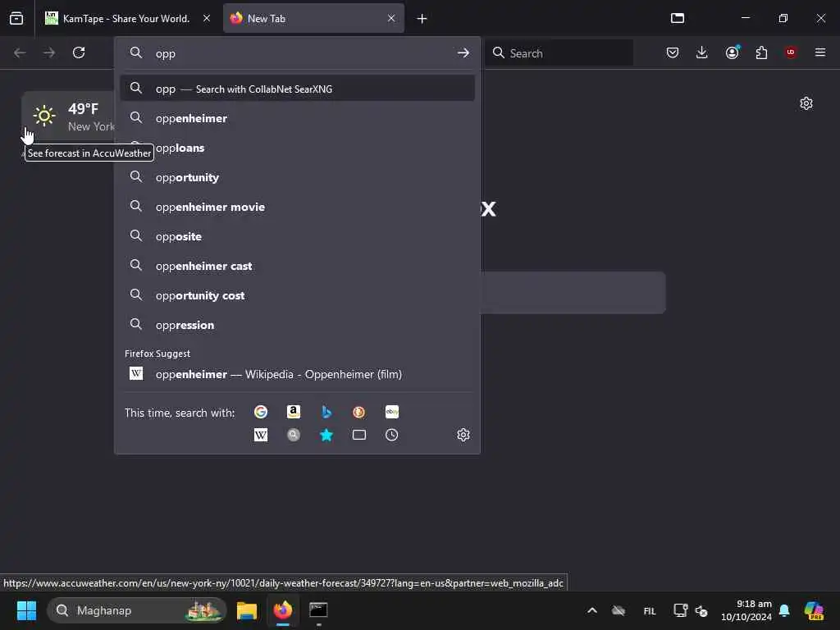Open Wikipedia Oppenheimer (film) suggestion
This screenshot has width=840, height=630.
[297, 374]
